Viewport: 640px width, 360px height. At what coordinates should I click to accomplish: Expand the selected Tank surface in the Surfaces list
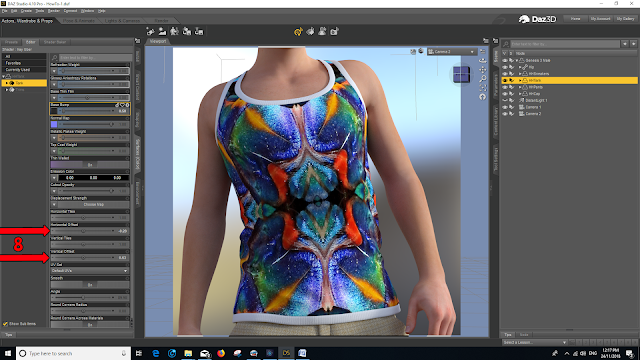point(7,83)
